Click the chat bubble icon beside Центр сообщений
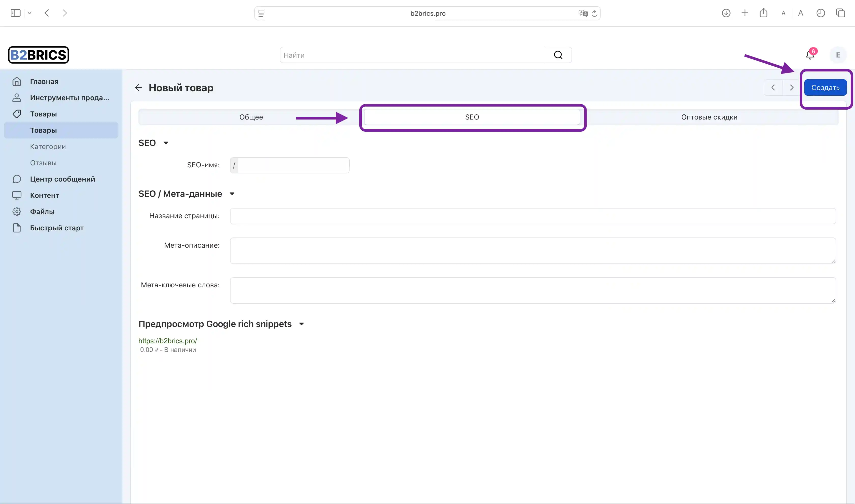 17,179
